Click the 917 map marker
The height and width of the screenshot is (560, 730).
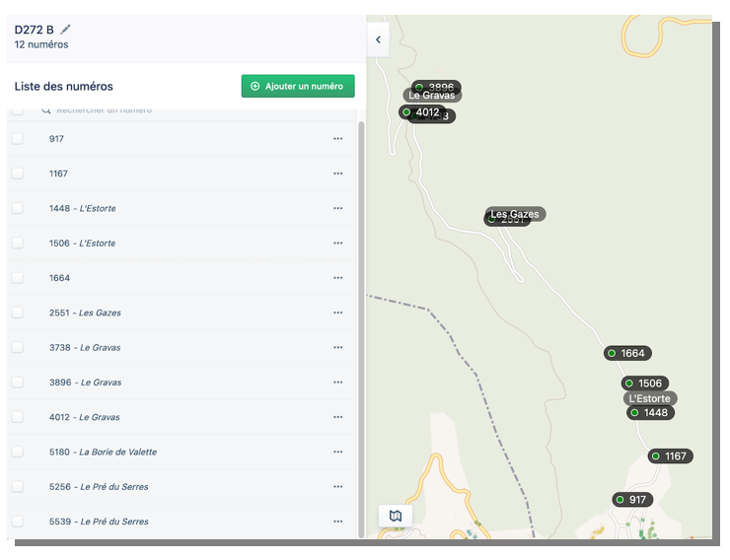click(631, 500)
